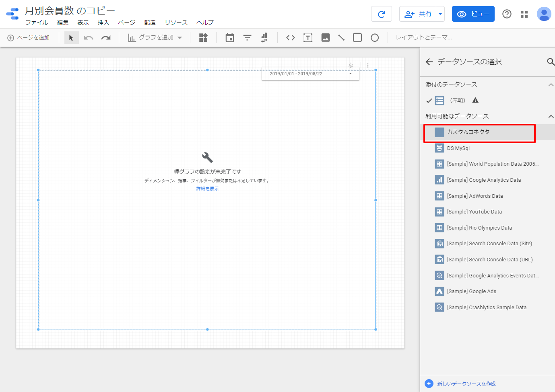Insert a filter control from toolbar

pyautogui.click(x=247, y=38)
